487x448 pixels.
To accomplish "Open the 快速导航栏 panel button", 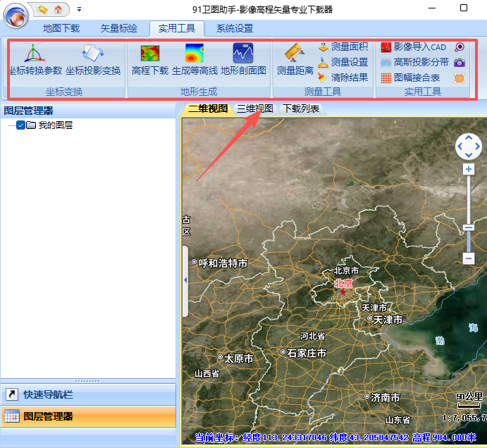I will [x=88, y=394].
